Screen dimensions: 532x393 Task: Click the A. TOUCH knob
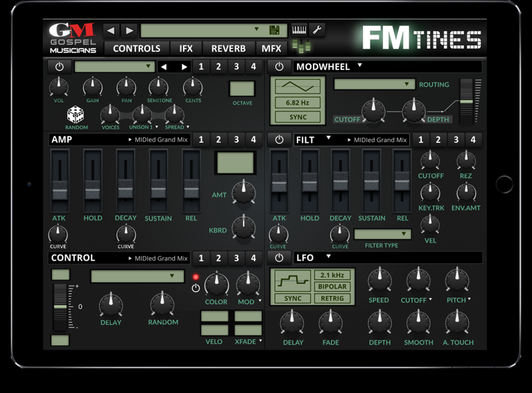click(x=457, y=322)
